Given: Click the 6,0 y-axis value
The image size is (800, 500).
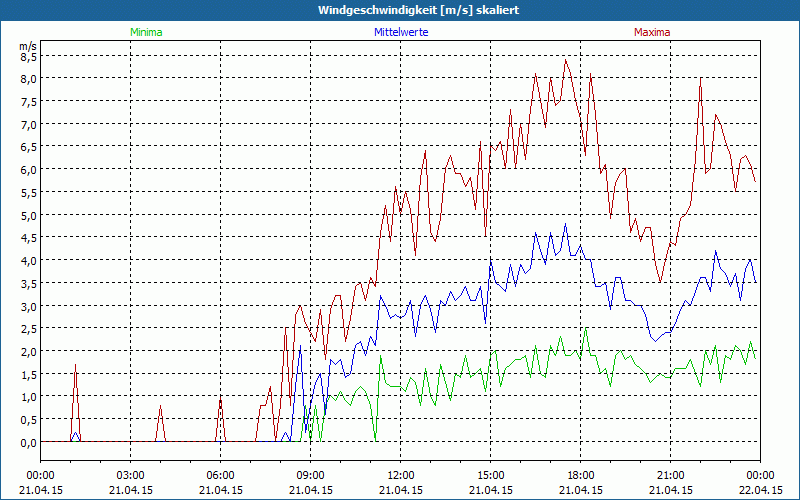Looking at the screenshot, I should [x=28, y=170].
